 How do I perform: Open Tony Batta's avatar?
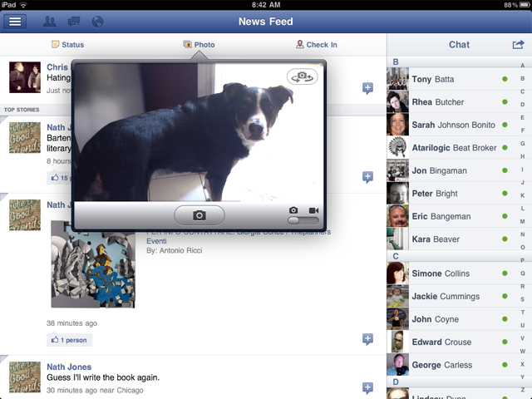(x=397, y=79)
